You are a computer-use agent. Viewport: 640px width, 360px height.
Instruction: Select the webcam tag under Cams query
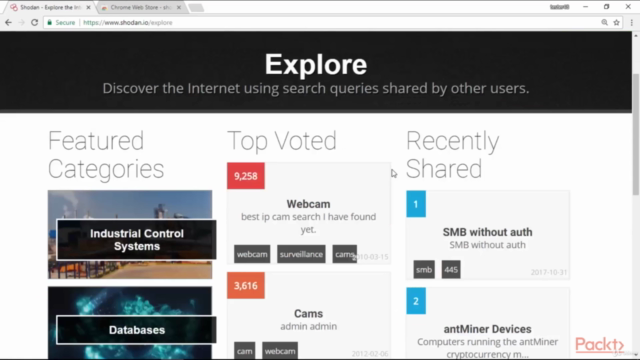click(280, 351)
